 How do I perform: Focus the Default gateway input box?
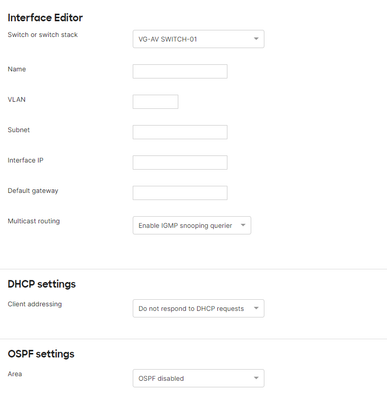180,193
